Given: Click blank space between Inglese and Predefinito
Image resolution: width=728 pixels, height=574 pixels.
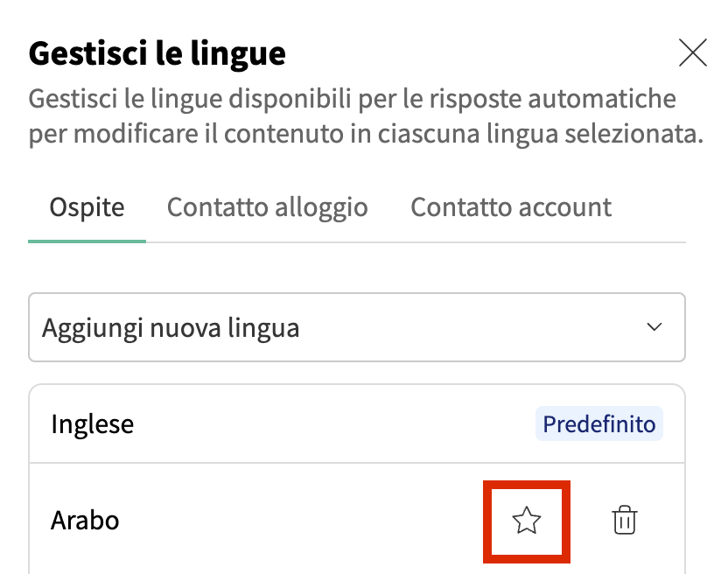Looking at the screenshot, I should tap(332, 424).
